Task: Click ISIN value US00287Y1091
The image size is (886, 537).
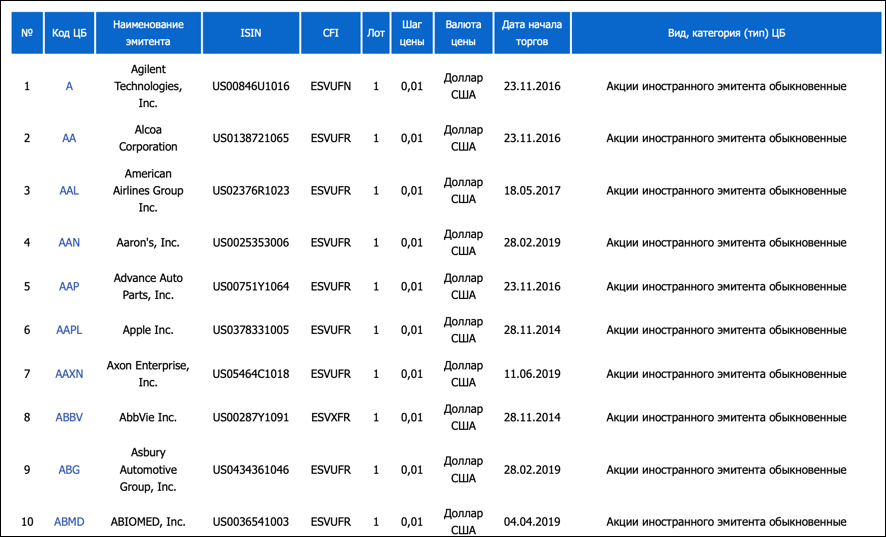Action: click(251, 417)
